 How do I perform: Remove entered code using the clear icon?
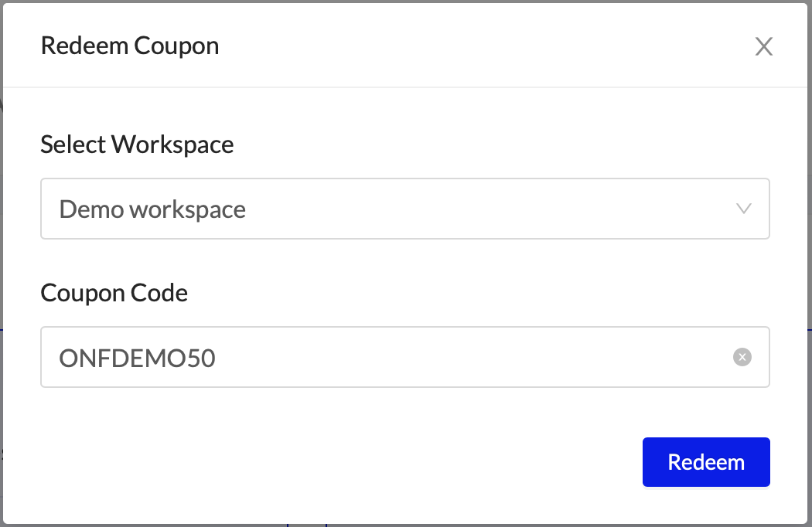[x=742, y=357]
